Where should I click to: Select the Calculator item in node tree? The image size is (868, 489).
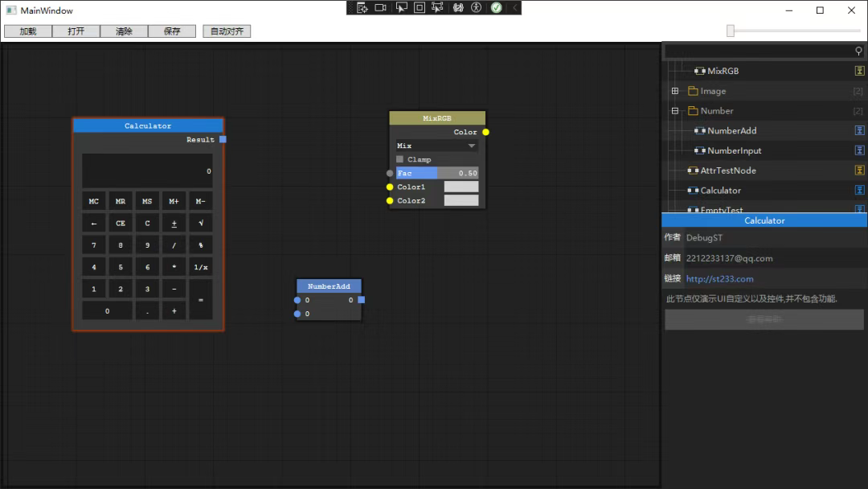[720, 191]
